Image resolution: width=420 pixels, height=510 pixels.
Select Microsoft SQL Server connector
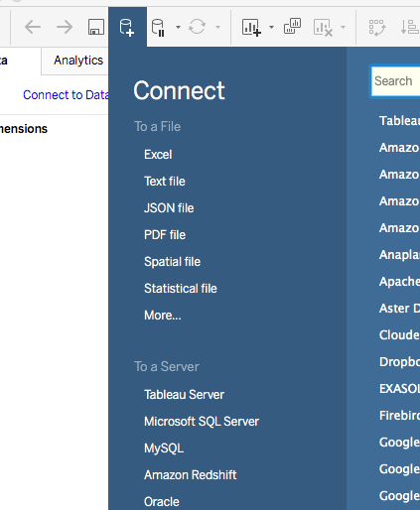click(202, 422)
